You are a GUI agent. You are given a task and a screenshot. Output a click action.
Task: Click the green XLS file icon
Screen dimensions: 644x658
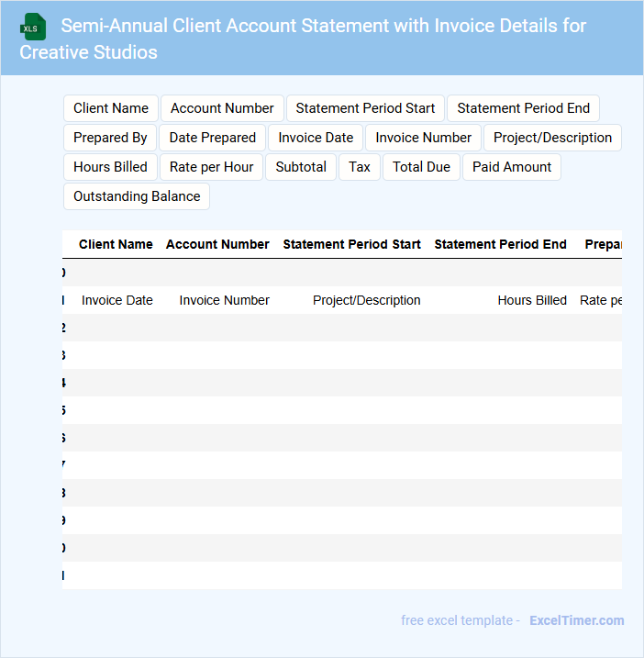coord(34,27)
